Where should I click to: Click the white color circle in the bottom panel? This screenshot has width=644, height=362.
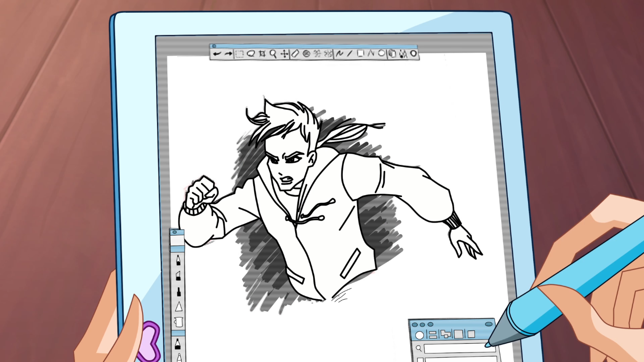419,335
